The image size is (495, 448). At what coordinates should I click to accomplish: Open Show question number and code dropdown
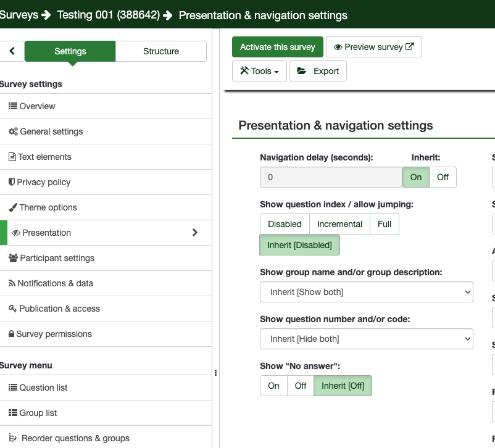tap(366, 339)
